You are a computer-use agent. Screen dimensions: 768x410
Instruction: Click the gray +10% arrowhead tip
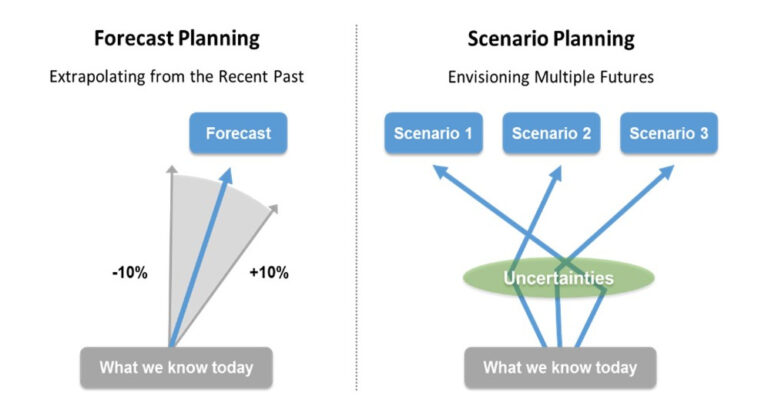(x=274, y=209)
